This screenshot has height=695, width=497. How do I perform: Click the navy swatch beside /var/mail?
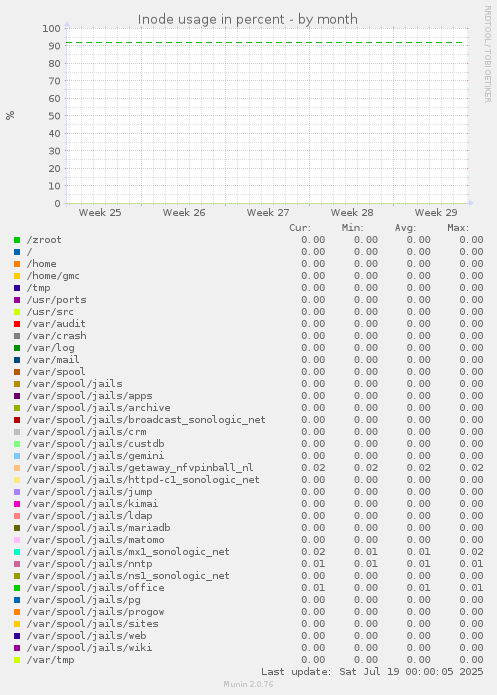tap(17, 359)
